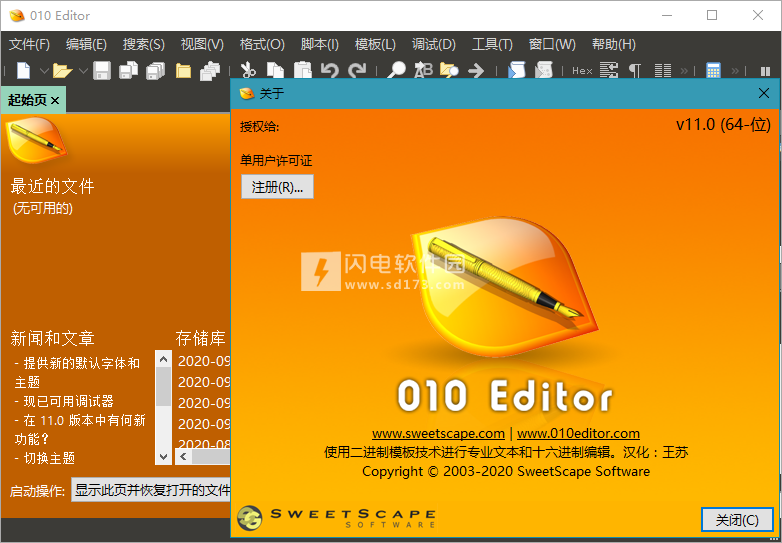Click the Save As icon

[x=129, y=71]
